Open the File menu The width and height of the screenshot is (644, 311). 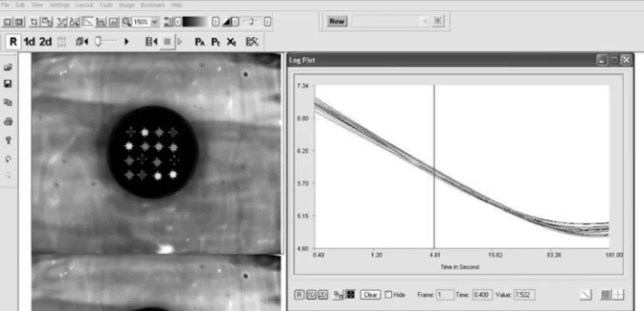pos(5,5)
